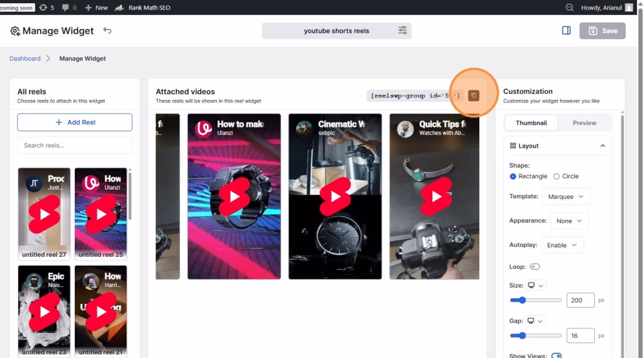Collapse the Layout section
644x358 pixels.
tap(602, 146)
